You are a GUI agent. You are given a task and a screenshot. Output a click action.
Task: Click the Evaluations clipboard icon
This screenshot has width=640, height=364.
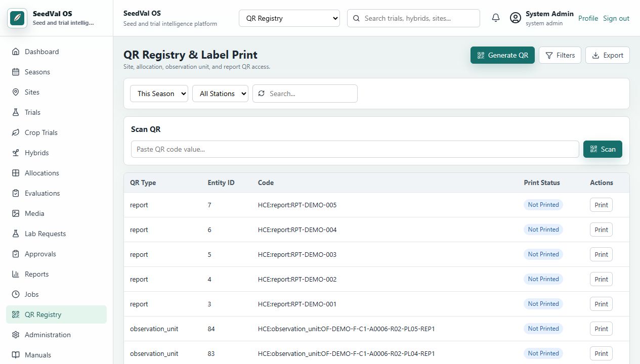(16, 193)
